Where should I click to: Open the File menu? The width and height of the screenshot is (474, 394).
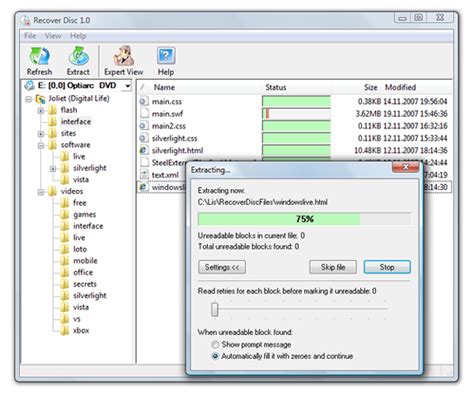[x=30, y=36]
